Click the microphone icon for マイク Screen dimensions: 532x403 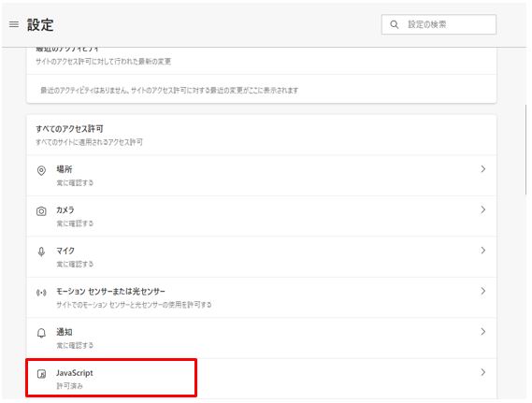point(41,252)
